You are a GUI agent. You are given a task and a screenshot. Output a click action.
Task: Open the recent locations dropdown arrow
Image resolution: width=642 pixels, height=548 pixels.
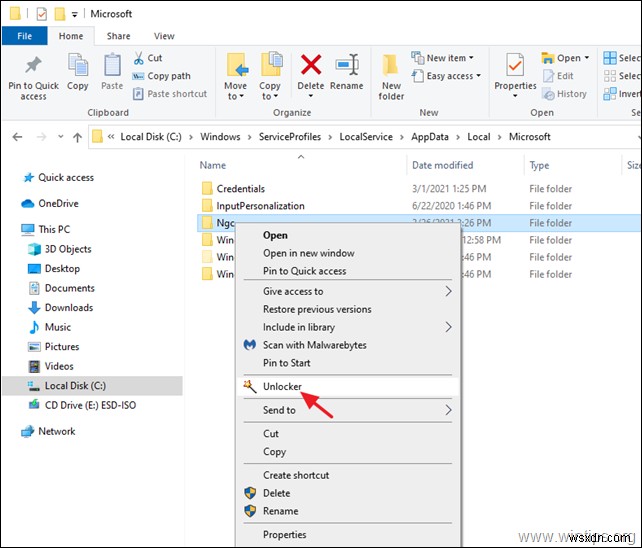click(61, 137)
